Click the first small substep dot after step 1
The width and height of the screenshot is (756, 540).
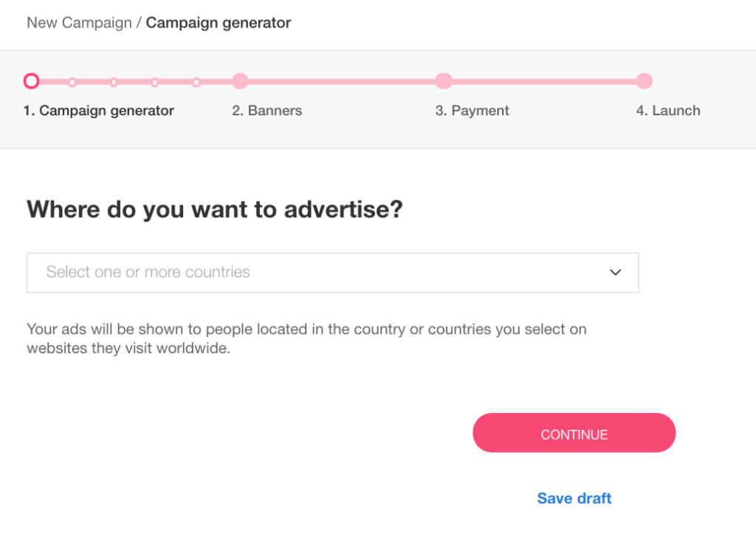click(x=72, y=81)
